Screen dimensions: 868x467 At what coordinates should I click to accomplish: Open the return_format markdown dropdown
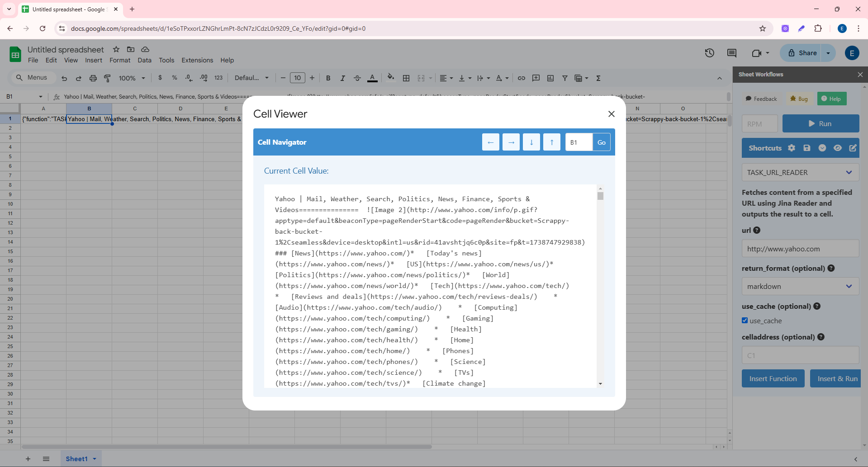click(x=800, y=286)
